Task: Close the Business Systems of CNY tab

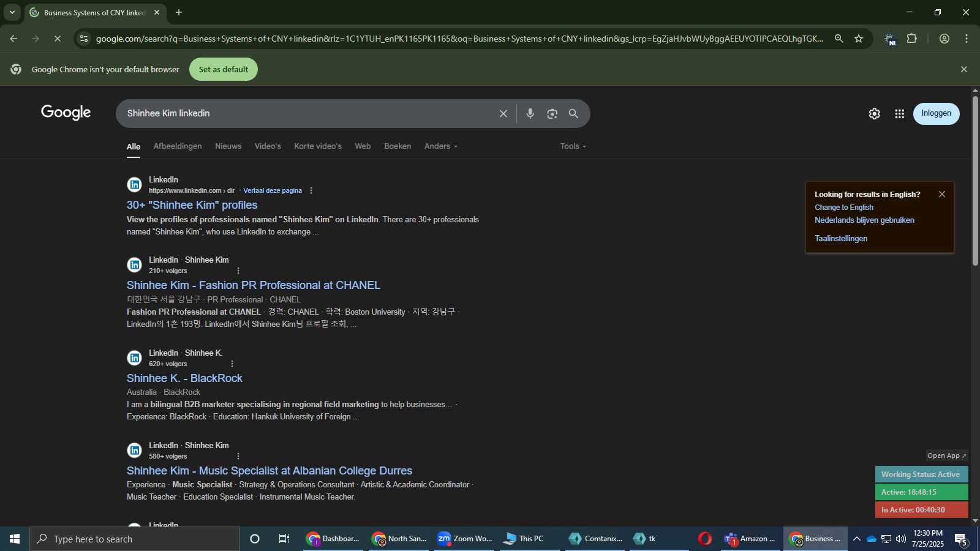Action: click(157, 12)
